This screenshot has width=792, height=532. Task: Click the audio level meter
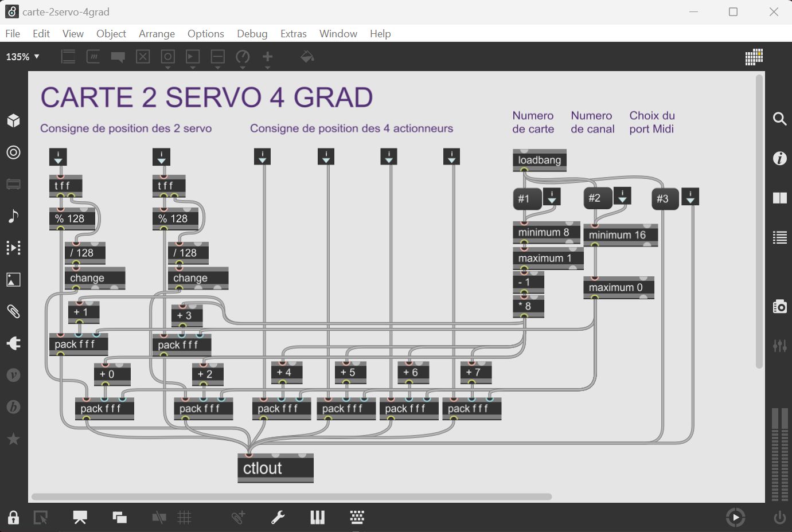click(779, 454)
